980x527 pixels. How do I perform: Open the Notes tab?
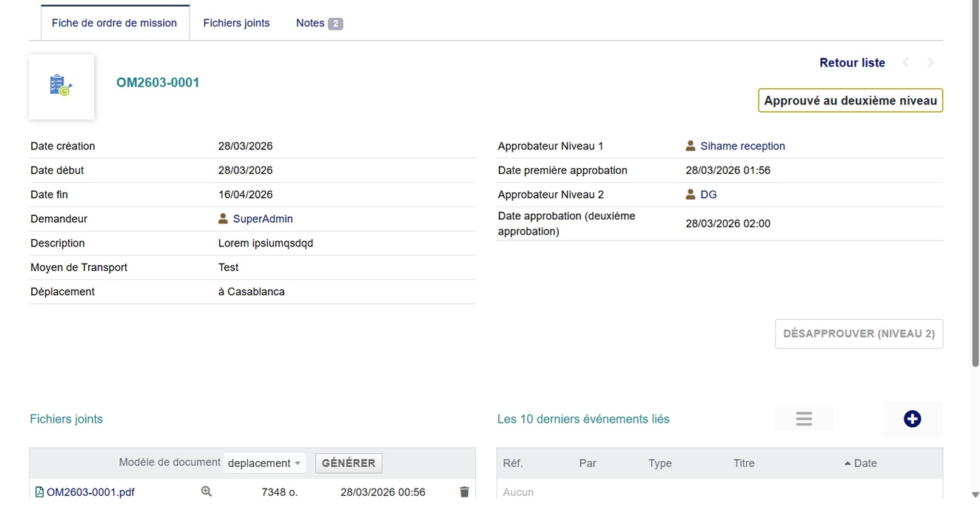coord(318,23)
